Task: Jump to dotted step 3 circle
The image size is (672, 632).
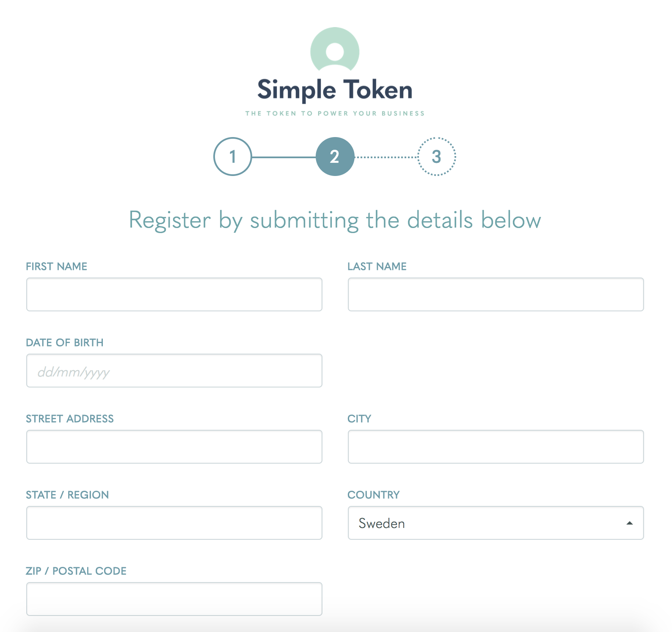Action: pos(437,157)
